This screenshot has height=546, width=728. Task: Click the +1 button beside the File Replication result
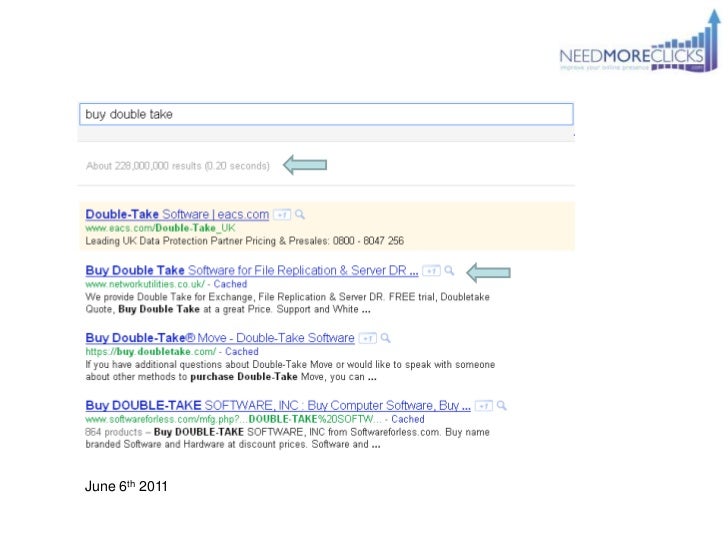[431, 271]
